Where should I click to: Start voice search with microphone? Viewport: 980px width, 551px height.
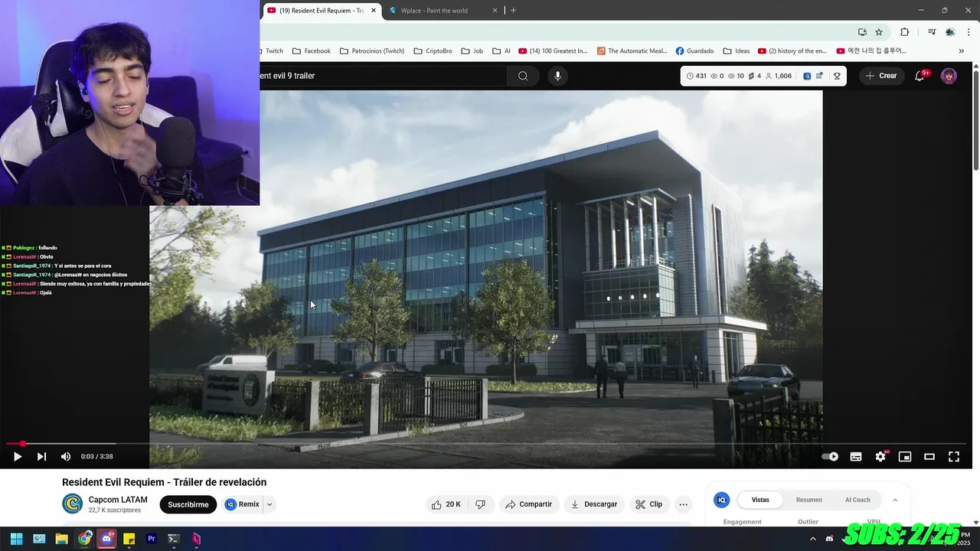pos(557,76)
